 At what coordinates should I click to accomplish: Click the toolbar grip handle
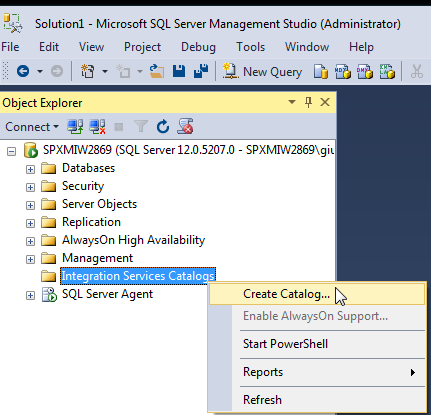pyautogui.click(x=5, y=71)
